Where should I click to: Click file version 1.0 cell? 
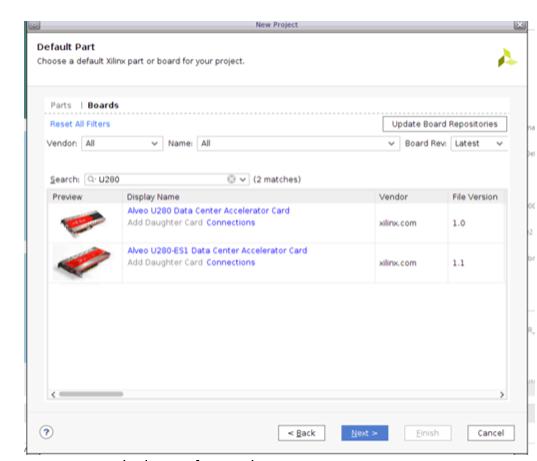[459, 223]
